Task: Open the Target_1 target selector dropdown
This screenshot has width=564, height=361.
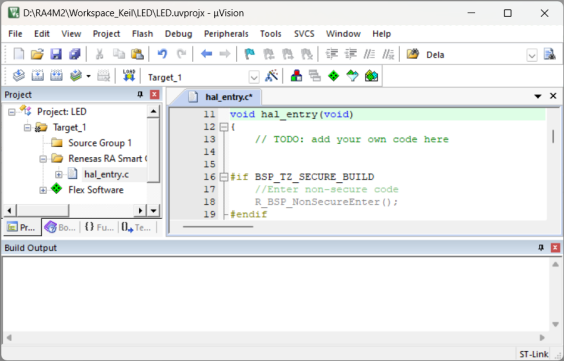Action: click(254, 77)
